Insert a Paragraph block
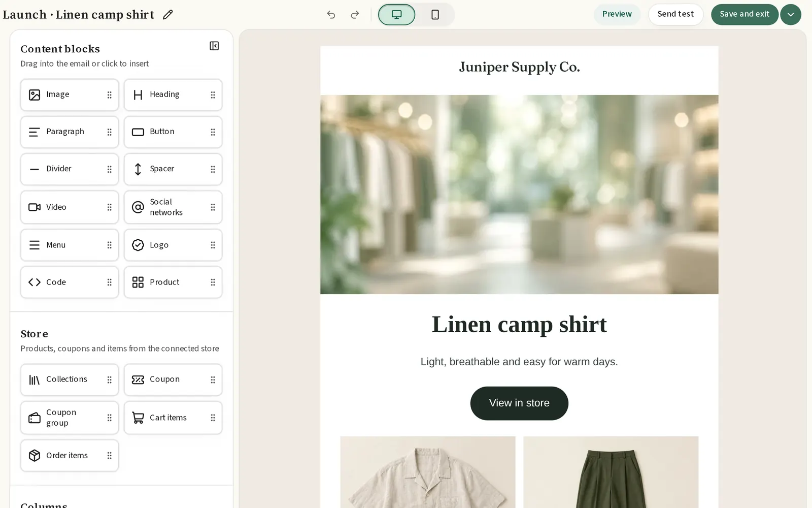Screen dimensions: 812x508 (70, 132)
